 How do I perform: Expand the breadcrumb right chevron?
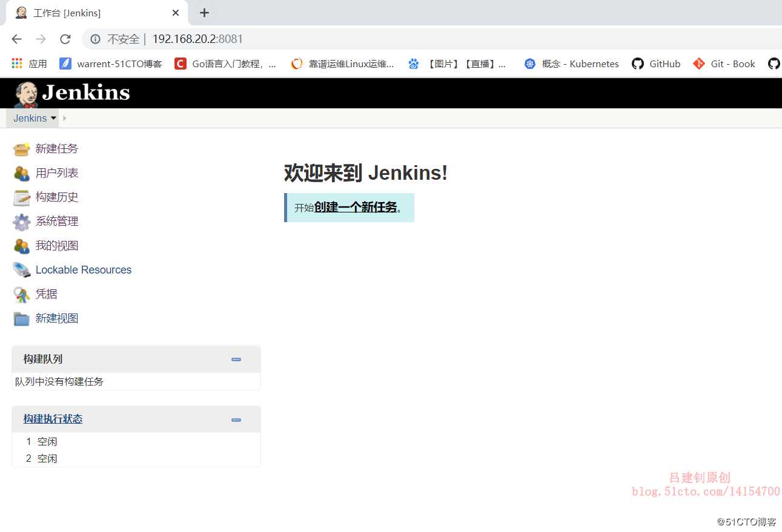point(65,118)
